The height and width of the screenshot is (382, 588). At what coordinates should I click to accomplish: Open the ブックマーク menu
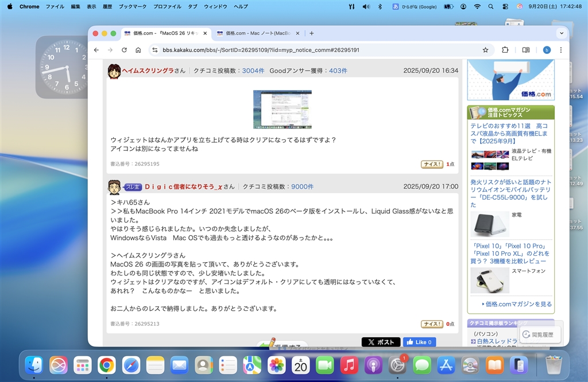click(133, 6)
